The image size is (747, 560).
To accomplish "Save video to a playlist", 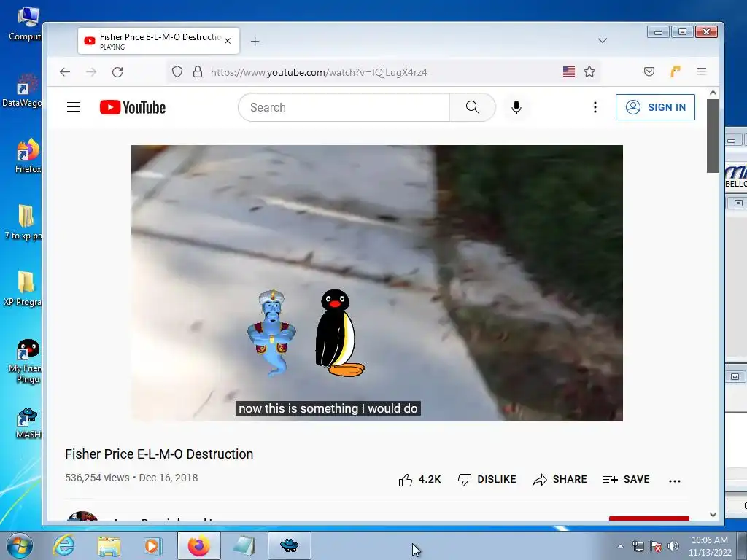I will click(x=626, y=480).
